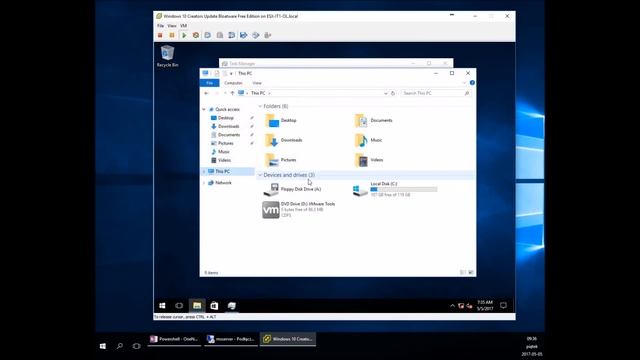The image size is (640, 360).
Task: Select Videos under Quick access
Action: point(224,160)
